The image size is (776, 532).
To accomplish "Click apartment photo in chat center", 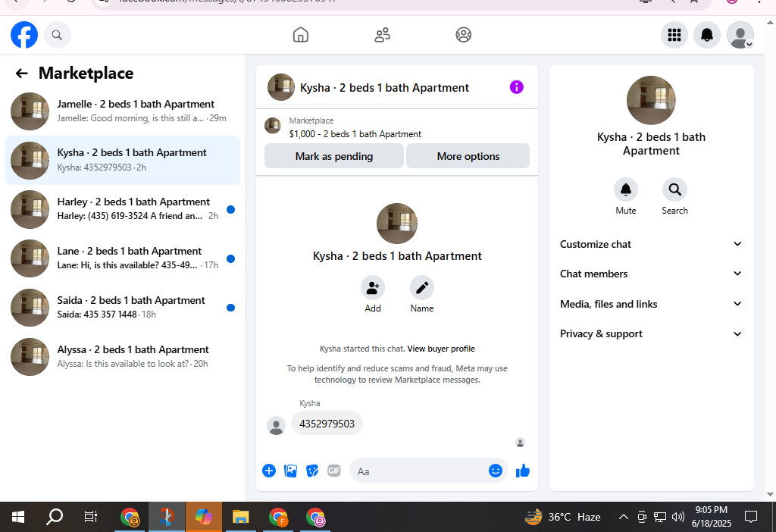I will point(397,224).
